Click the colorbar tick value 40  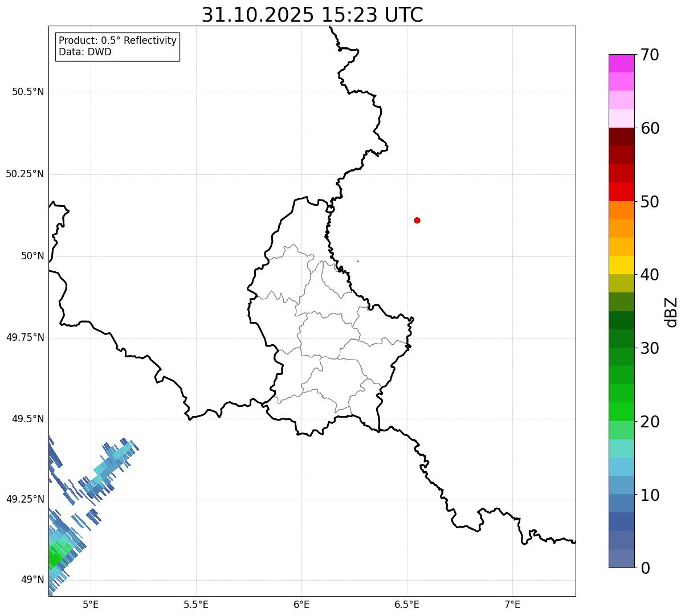coord(650,275)
